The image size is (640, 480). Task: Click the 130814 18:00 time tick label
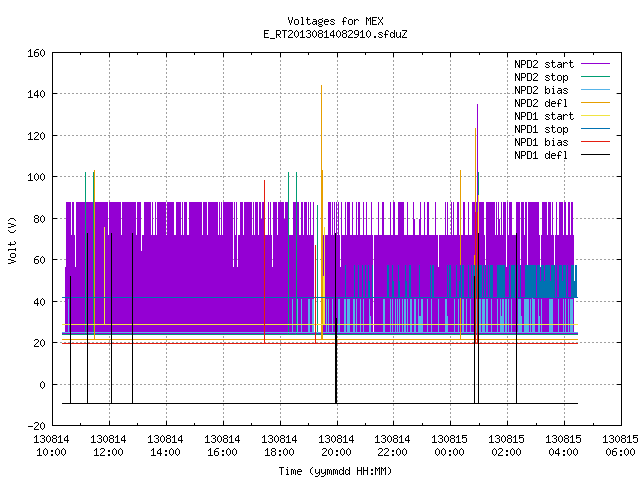279,446
